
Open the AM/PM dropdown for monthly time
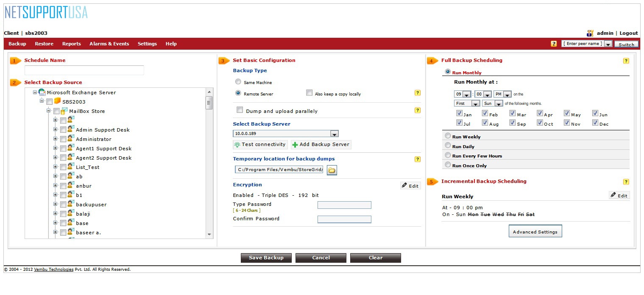[x=507, y=94]
